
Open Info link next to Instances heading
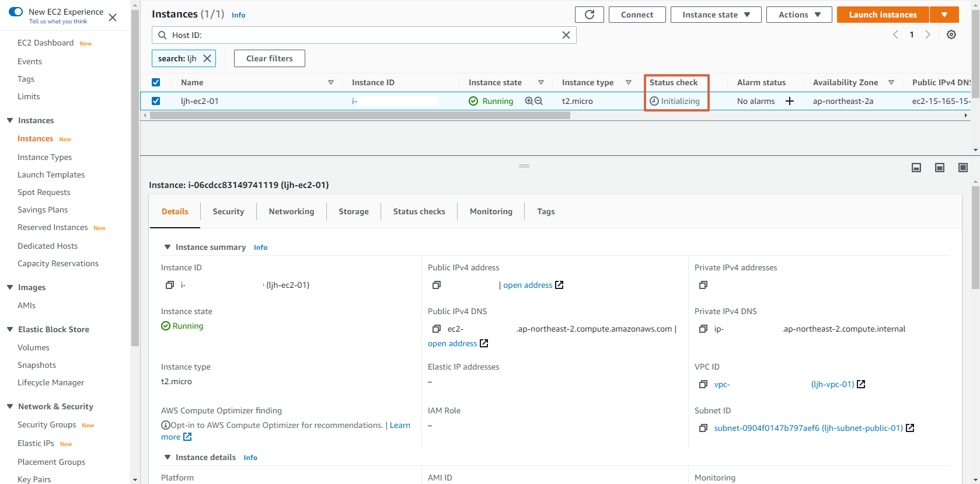pyautogui.click(x=238, y=15)
